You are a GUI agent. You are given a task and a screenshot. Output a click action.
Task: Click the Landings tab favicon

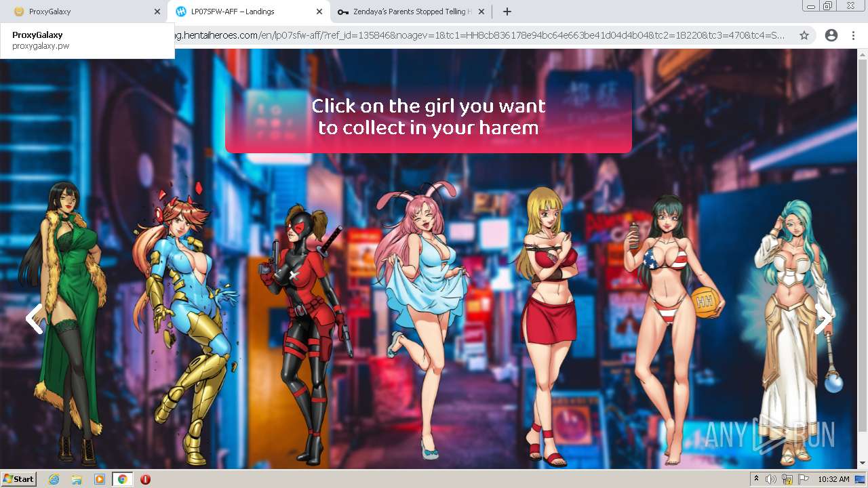click(x=180, y=12)
